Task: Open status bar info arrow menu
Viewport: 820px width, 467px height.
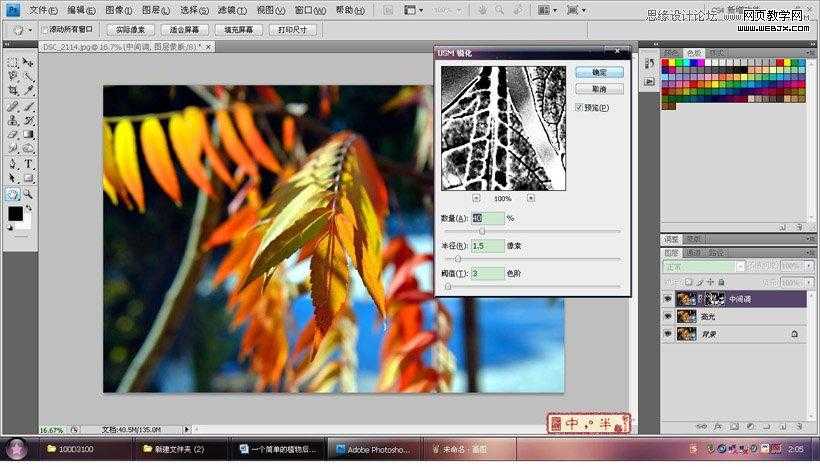Action: pos(187,429)
